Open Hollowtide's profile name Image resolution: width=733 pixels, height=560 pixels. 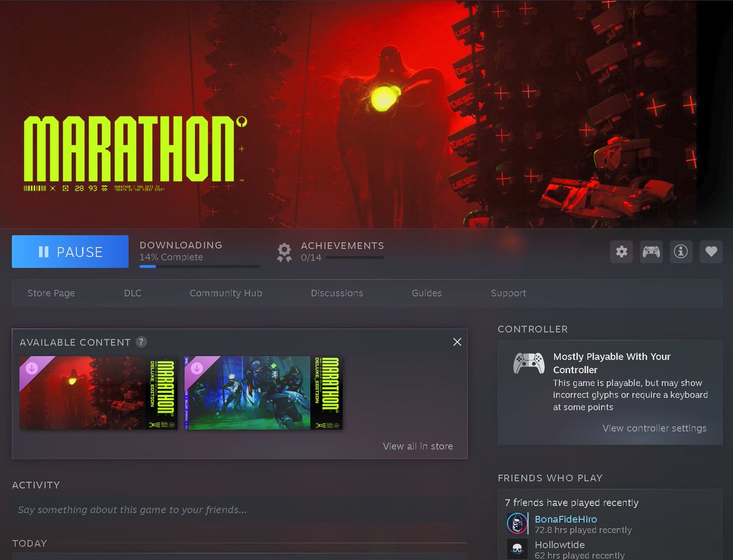(560, 545)
